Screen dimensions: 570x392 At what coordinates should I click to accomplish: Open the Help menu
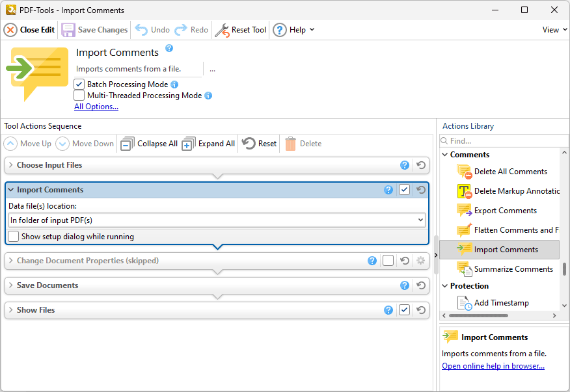point(293,30)
